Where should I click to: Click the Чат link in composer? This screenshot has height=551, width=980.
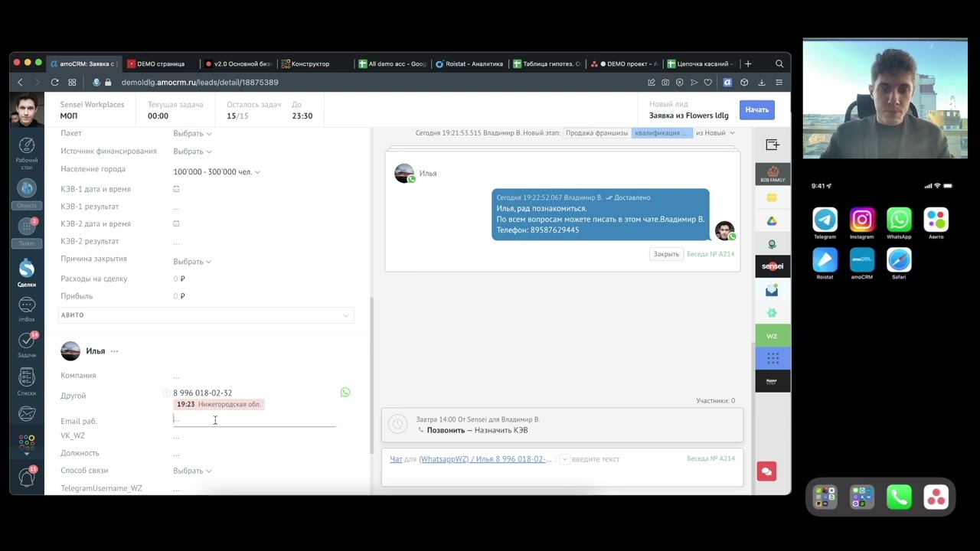coord(396,459)
